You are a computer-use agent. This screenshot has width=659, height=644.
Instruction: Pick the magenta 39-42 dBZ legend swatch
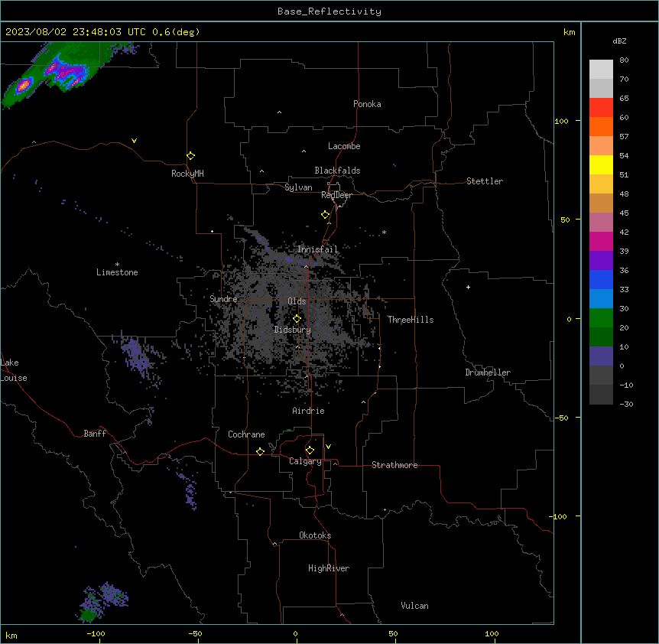(601, 241)
